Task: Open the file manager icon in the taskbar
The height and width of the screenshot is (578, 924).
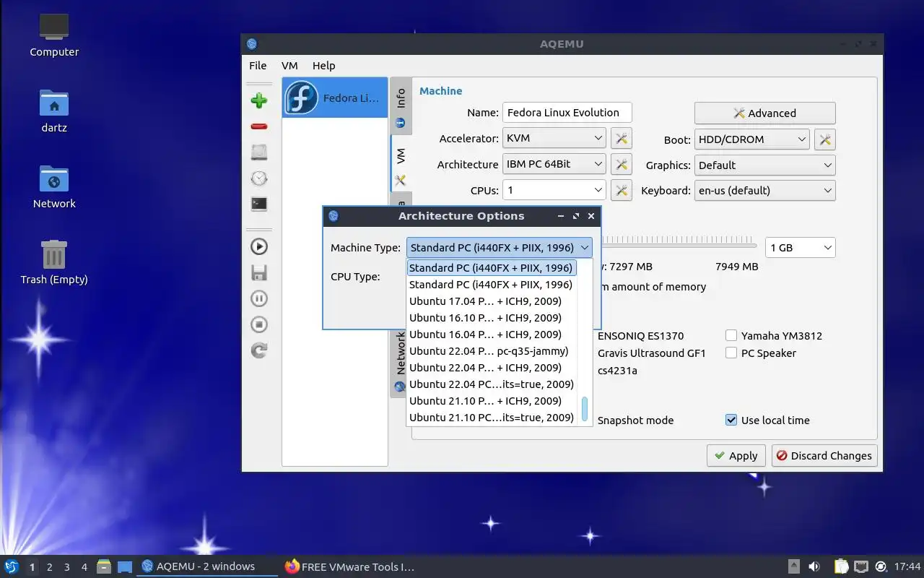Action: 103,566
